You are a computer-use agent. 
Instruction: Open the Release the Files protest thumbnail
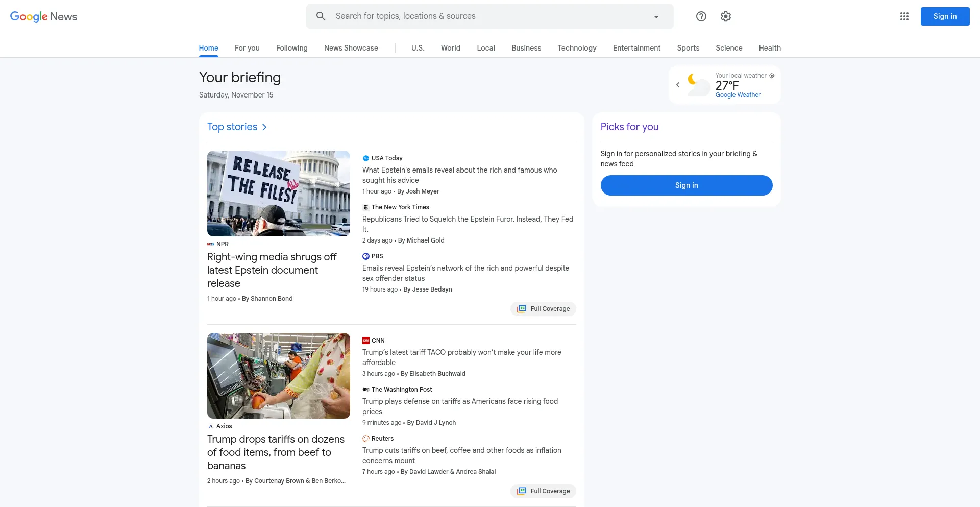click(279, 194)
